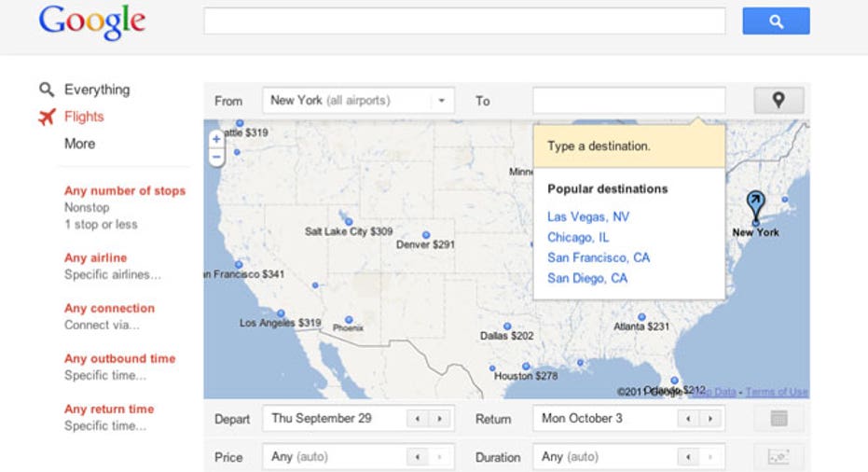The width and height of the screenshot is (868, 472).
Task: Choose the Any airline filter
Action: click(96, 257)
